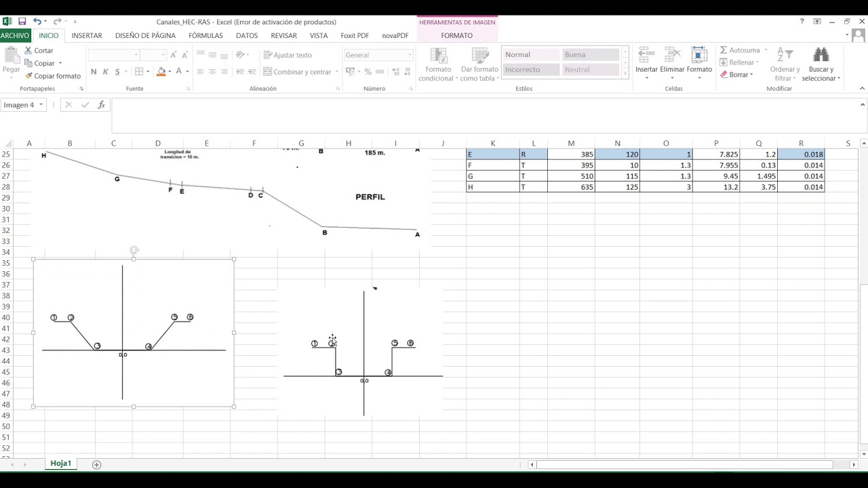This screenshot has width=868, height=488.
Task: Open the Borrar clear dropdown
Action: 751,75
